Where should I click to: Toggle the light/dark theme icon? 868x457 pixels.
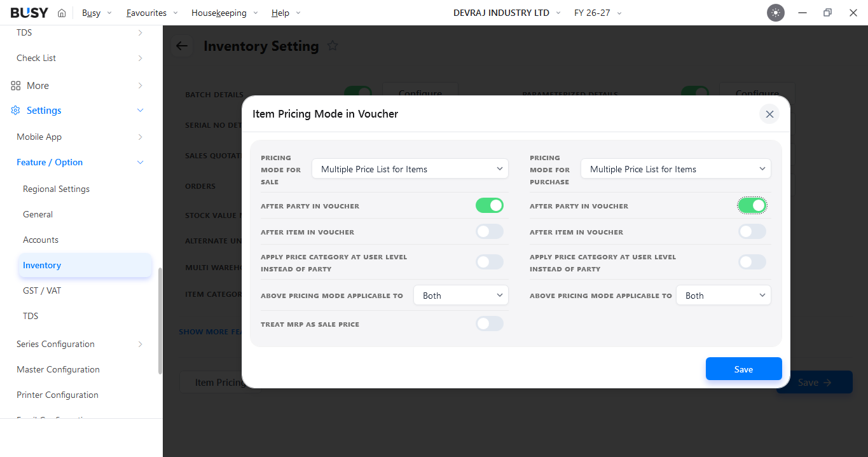(x=776, y=13)
